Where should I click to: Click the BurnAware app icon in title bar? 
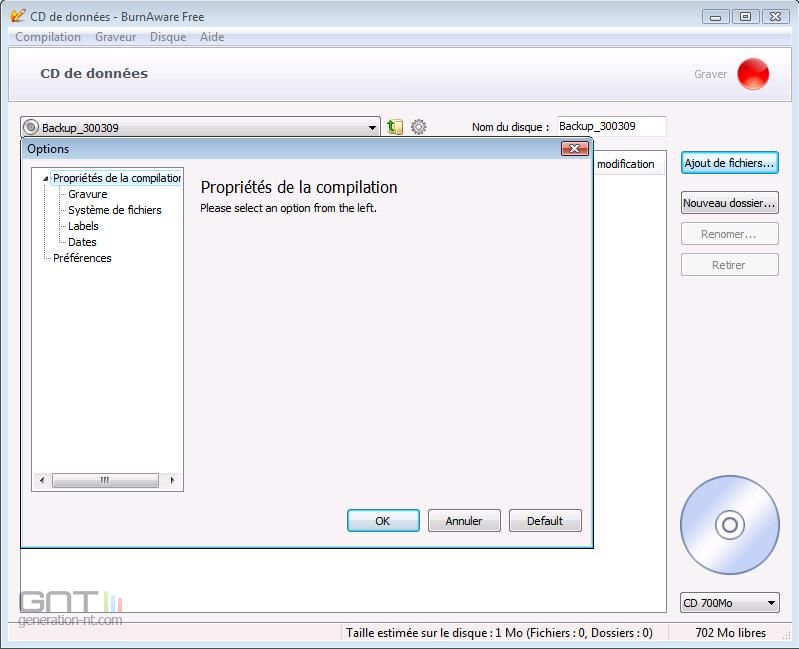(17, 16)
